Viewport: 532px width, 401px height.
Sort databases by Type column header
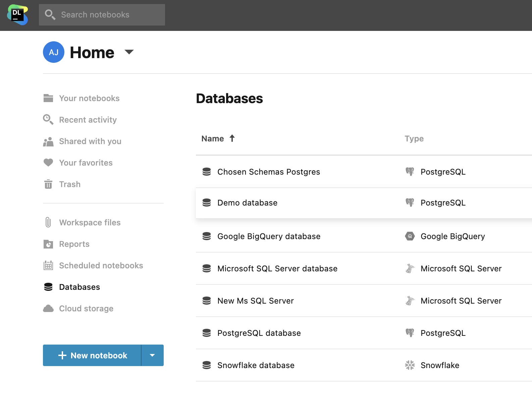414,139
